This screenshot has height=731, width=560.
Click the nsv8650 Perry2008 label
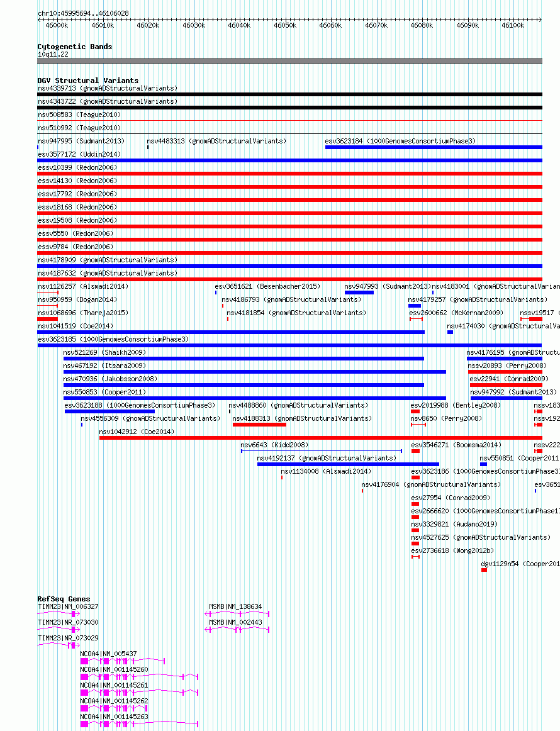point(446,418)
